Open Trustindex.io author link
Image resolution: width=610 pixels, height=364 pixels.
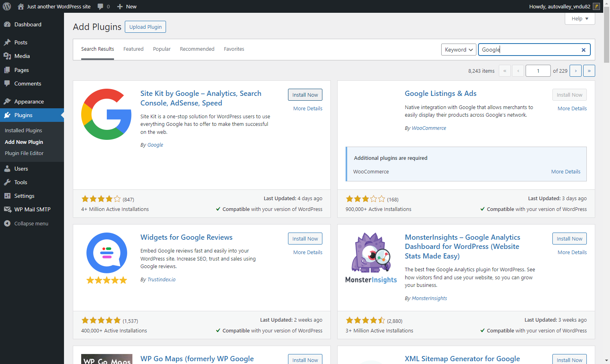pyautogui.click(x=162, y=280)
